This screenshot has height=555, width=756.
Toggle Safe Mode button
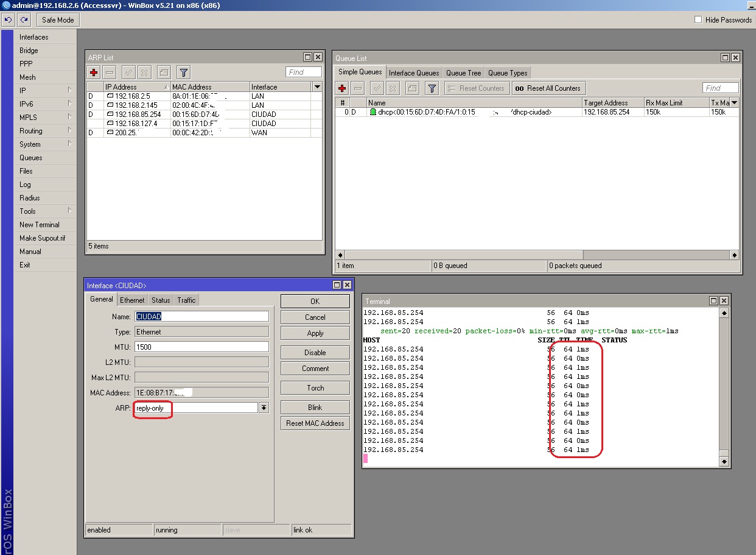click(58, 20)
